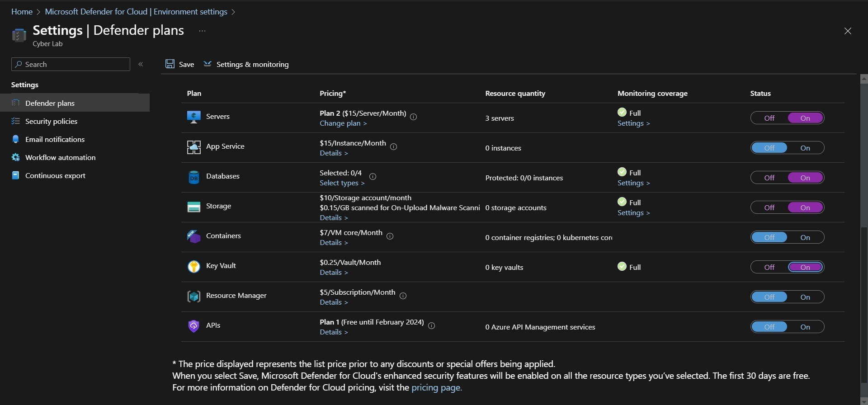
Task: Enable the App Service plan toggle On
Action: click(x=806, y=148)
